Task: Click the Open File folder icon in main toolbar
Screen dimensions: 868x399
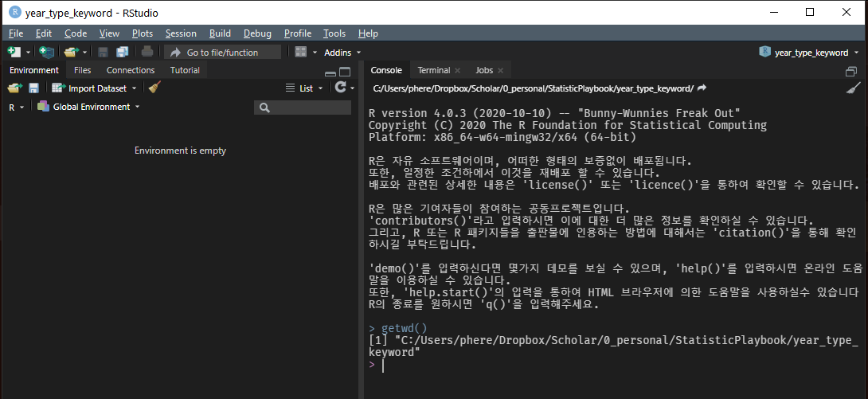Action: point(72,52)
